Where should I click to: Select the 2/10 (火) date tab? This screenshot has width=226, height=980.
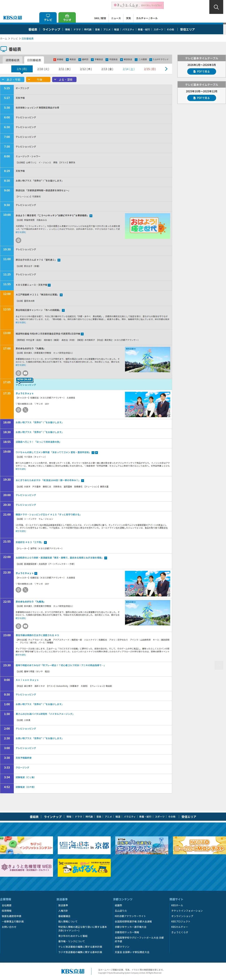point(43,69)
